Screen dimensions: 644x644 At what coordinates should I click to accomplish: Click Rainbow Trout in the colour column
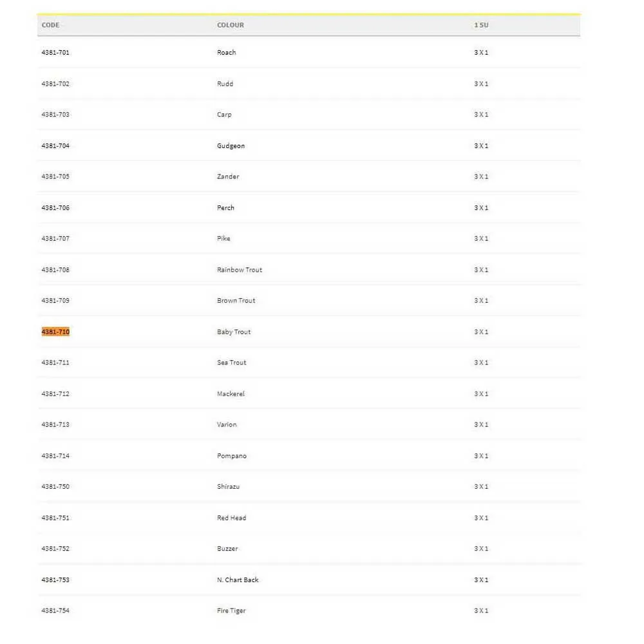click(240, 270)
